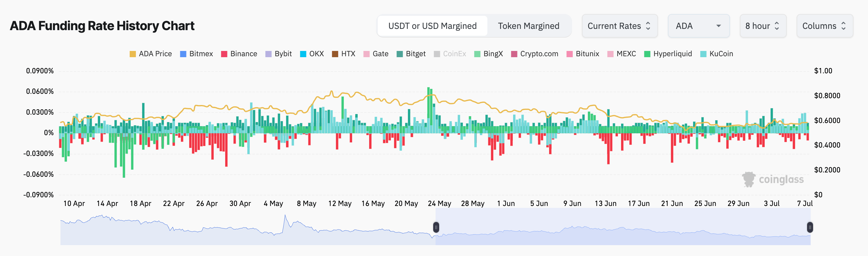Click the 7 Jul x-axis label

pos(805,203)
